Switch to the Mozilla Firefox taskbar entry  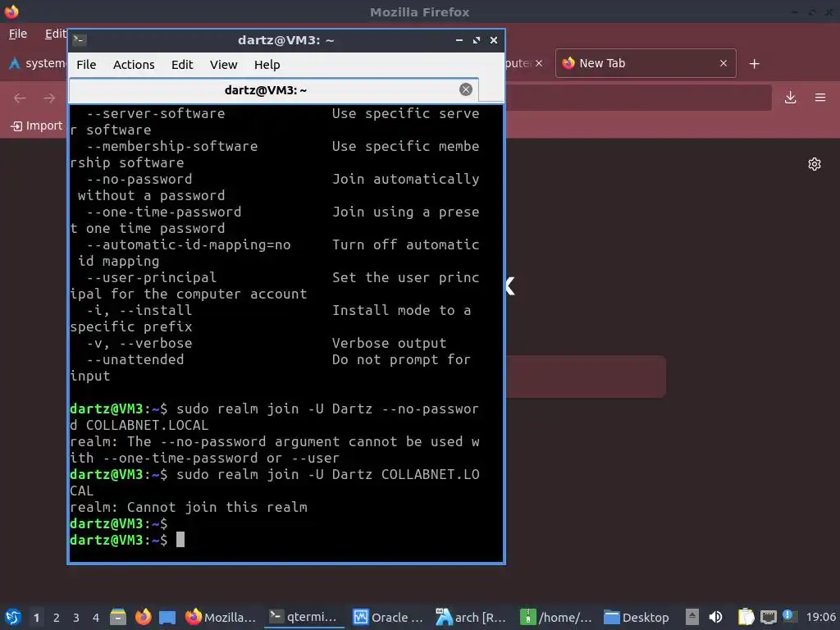click(x=221, y=617)
